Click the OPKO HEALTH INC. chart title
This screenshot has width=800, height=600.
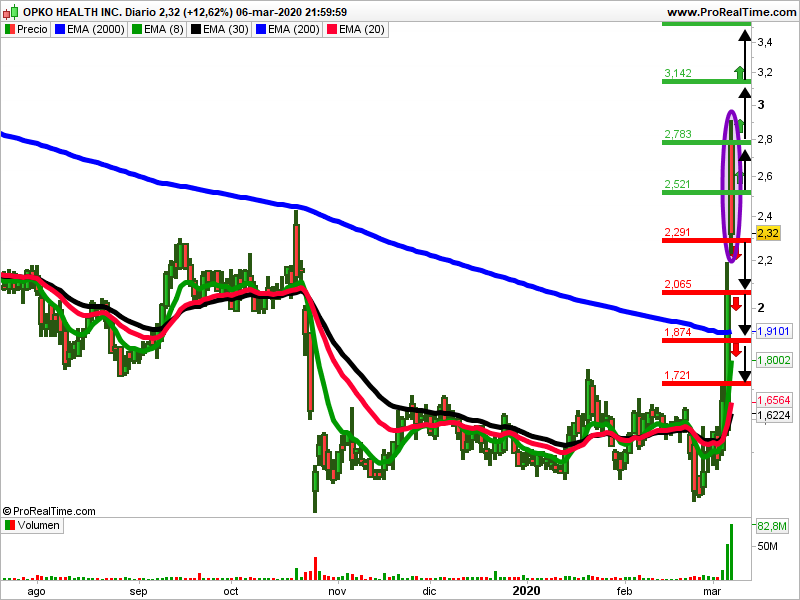pos(72,12)
